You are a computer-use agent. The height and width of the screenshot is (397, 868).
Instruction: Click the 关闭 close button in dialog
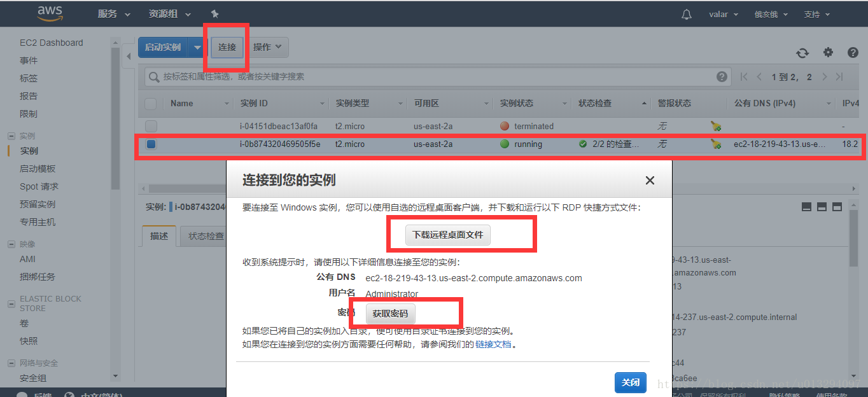tap(631, 382)
